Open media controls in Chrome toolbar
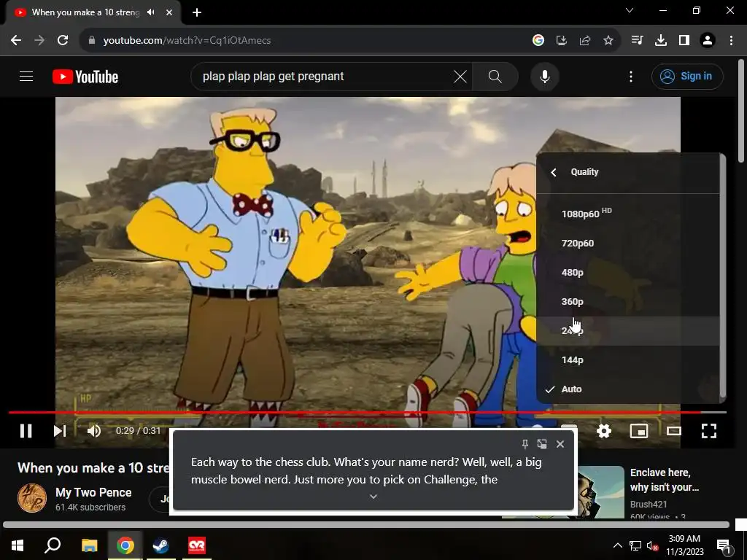Viewport: 747px width, 560px height. click(x=637, y=41)
